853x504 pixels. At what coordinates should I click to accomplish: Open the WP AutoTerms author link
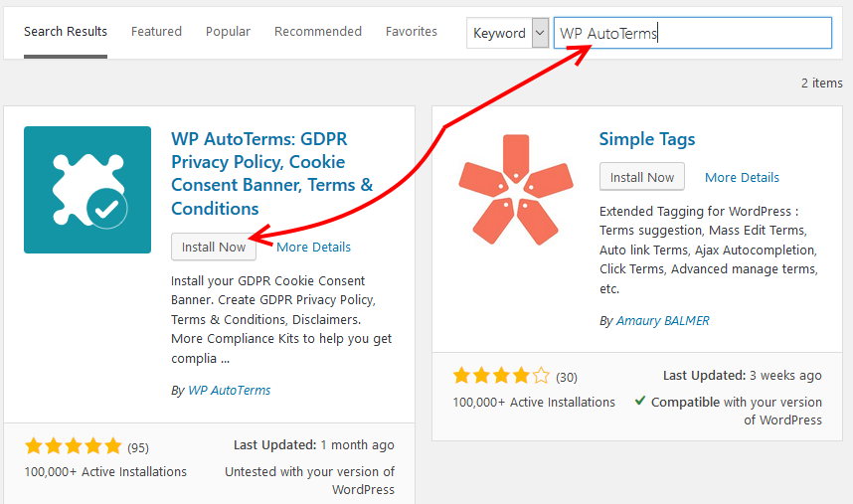[x=229, y=391]
